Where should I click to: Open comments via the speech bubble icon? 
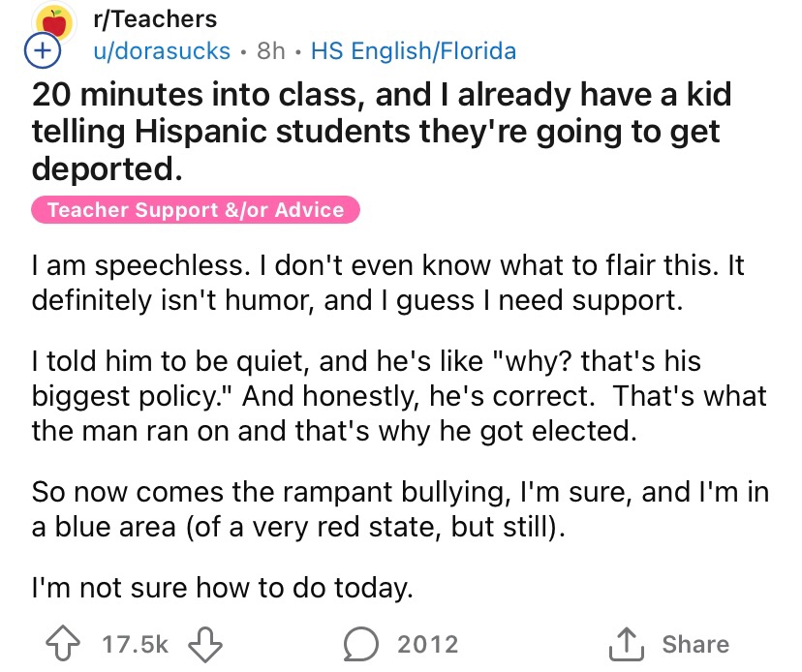pos(365,643)
